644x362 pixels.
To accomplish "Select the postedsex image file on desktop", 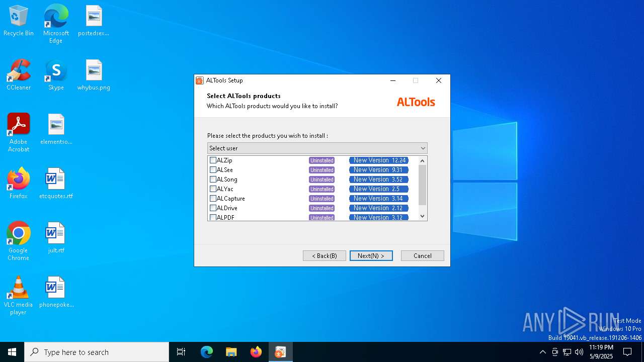I will [94, 21].
